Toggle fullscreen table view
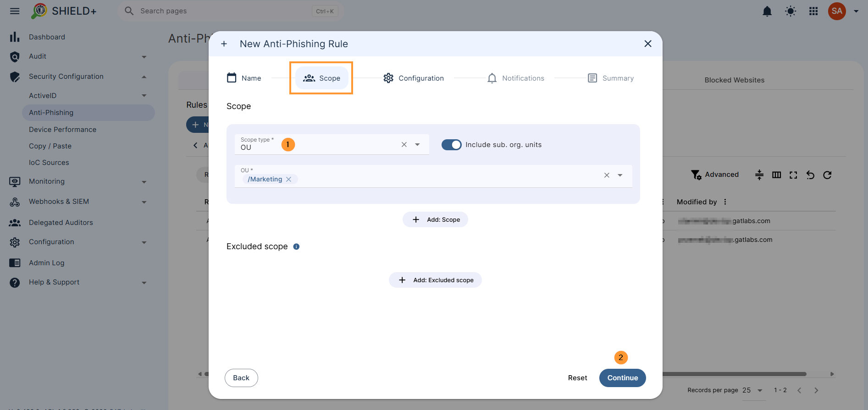Image resolution: width=868 pixels, height=410 pixels. tap(793, 175)
